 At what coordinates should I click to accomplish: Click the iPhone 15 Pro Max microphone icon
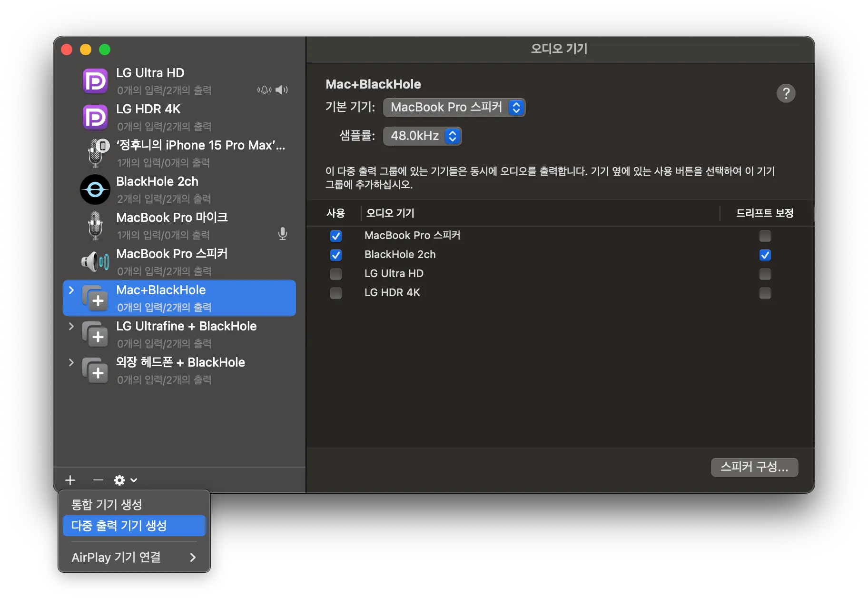(x=98, y=153)
